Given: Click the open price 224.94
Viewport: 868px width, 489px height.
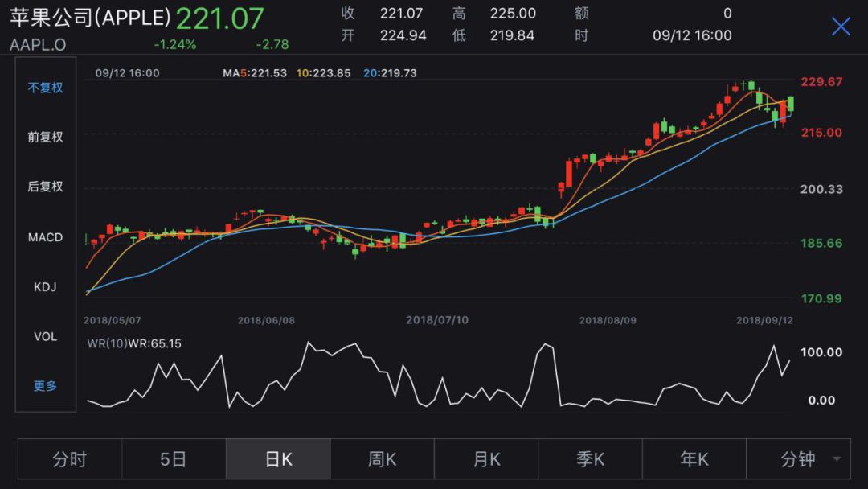Looking at the screenshot, I should 403,35.
